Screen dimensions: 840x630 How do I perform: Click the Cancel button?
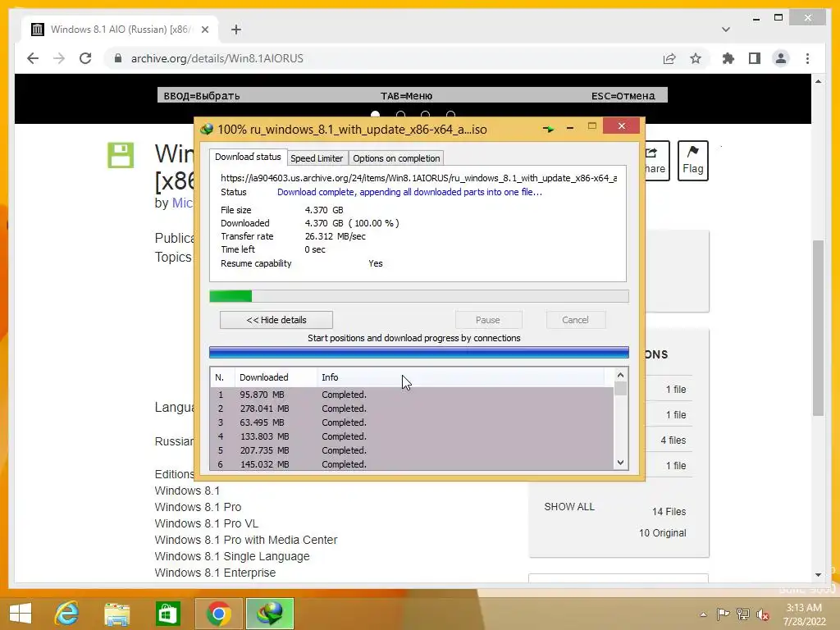575,320
